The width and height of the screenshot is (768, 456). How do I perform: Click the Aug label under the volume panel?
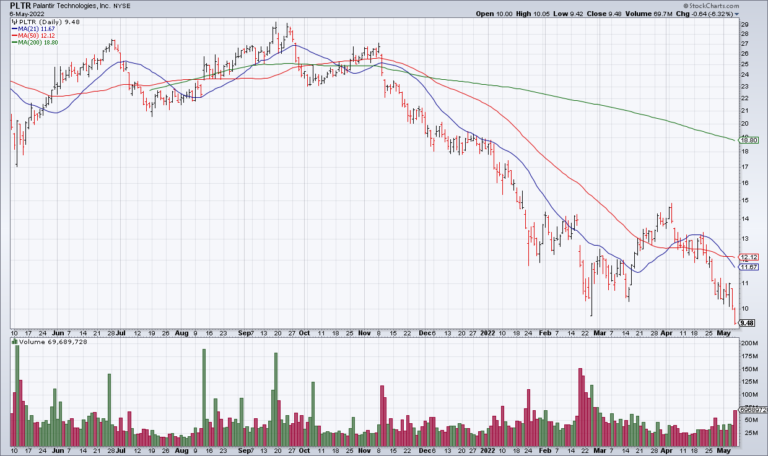click(x=181, y=450)
